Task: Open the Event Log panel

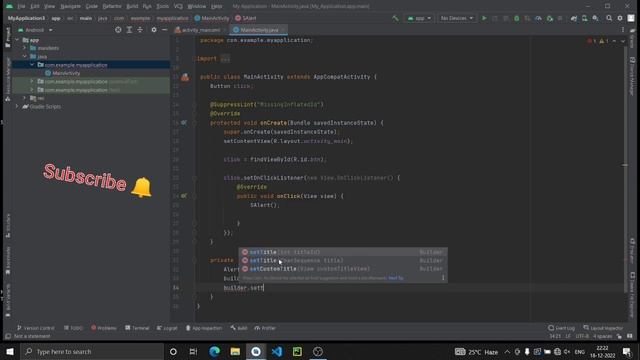Action: (561, 328)
